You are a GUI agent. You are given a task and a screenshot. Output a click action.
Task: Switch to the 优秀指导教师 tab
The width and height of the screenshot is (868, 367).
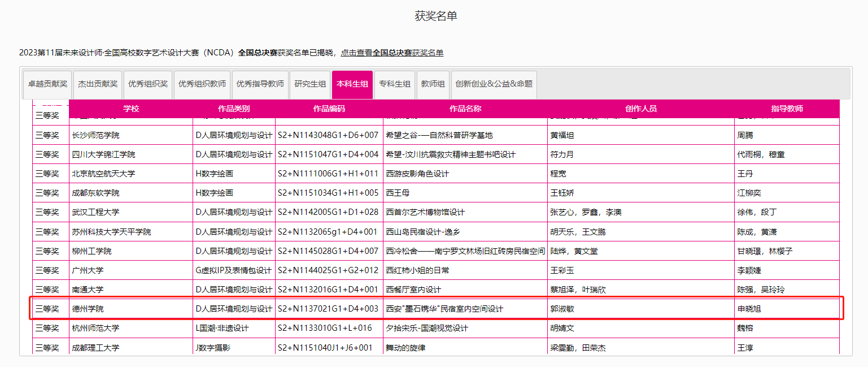260,84
